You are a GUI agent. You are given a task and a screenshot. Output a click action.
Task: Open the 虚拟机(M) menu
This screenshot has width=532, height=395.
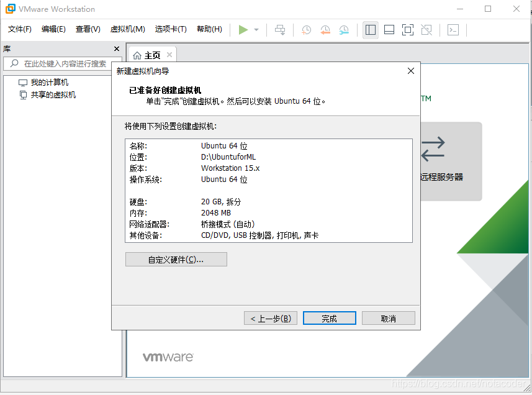tap(128, 29)
